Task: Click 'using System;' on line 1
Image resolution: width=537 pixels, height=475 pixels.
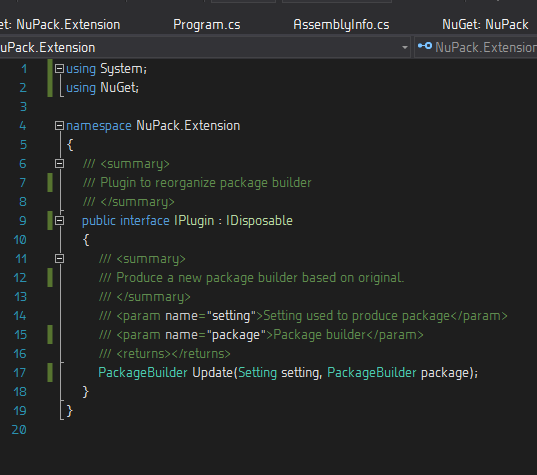Action: point(107,69)
